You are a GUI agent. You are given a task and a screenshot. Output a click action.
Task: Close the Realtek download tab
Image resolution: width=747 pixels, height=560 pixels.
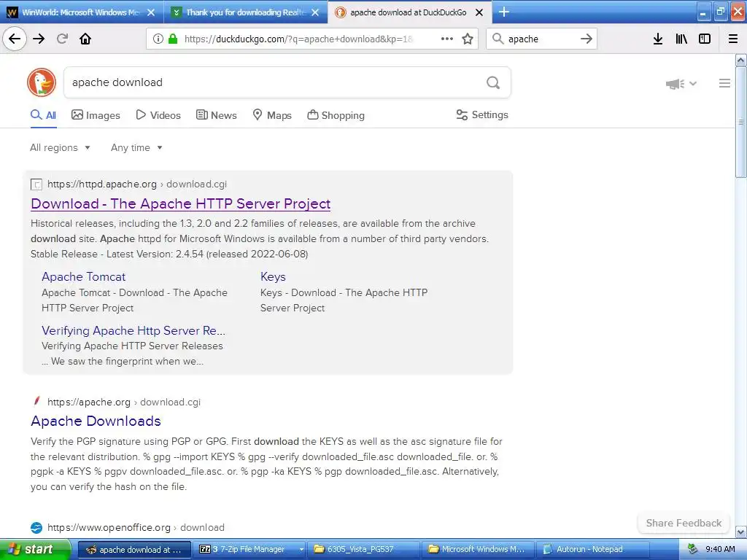tap(315, 12)
